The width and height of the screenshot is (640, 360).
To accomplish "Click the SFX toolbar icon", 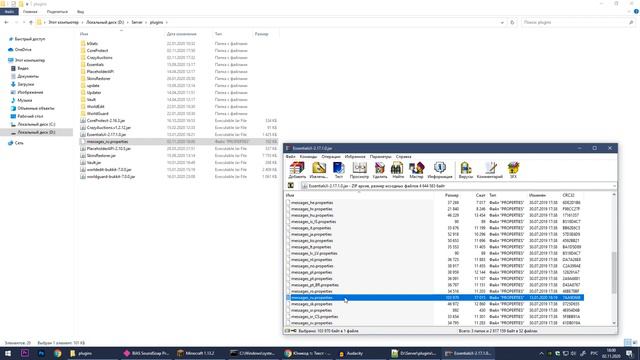I will 513,170.
